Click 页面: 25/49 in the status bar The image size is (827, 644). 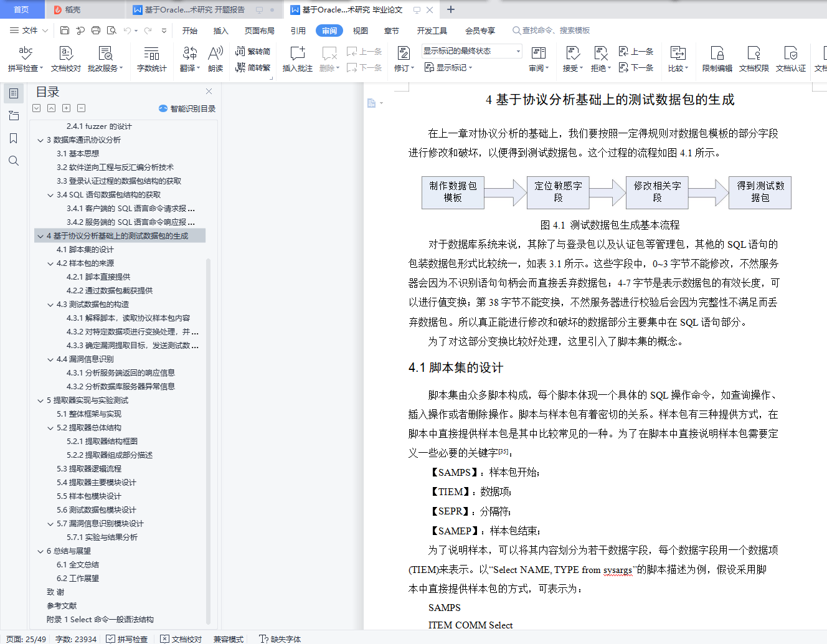(x=27, y=639)
